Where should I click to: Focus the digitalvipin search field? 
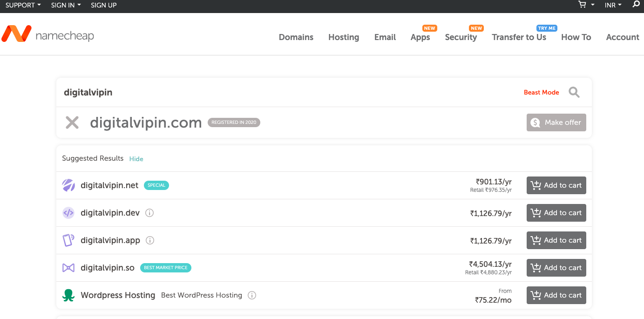coord(289,92)
